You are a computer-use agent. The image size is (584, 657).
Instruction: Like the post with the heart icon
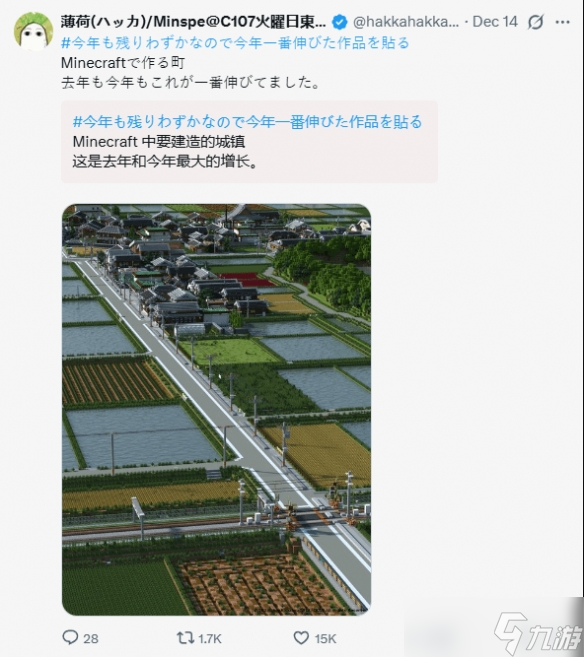tap(301, 638)
